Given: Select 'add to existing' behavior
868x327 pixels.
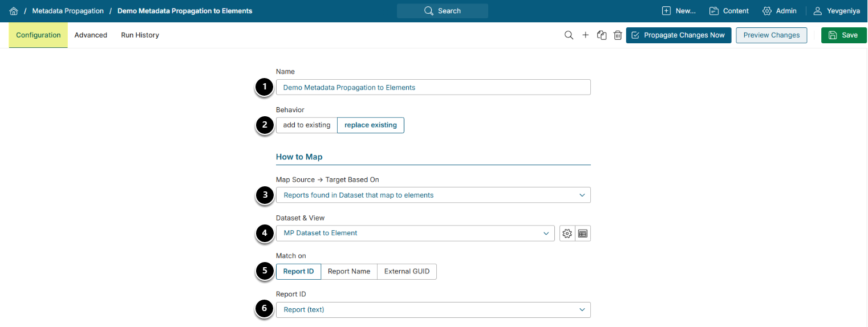Looking at the screenshot, I should pos(306,125).
